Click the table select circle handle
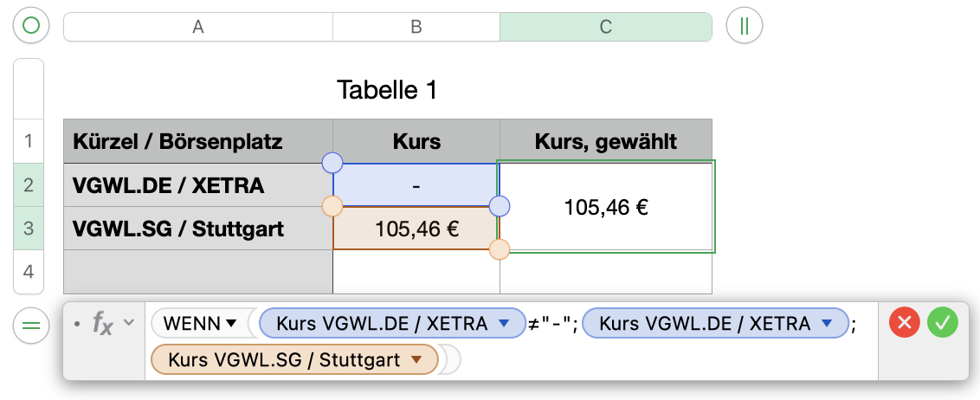Viewport: 980px width, 400px height. 31,26
